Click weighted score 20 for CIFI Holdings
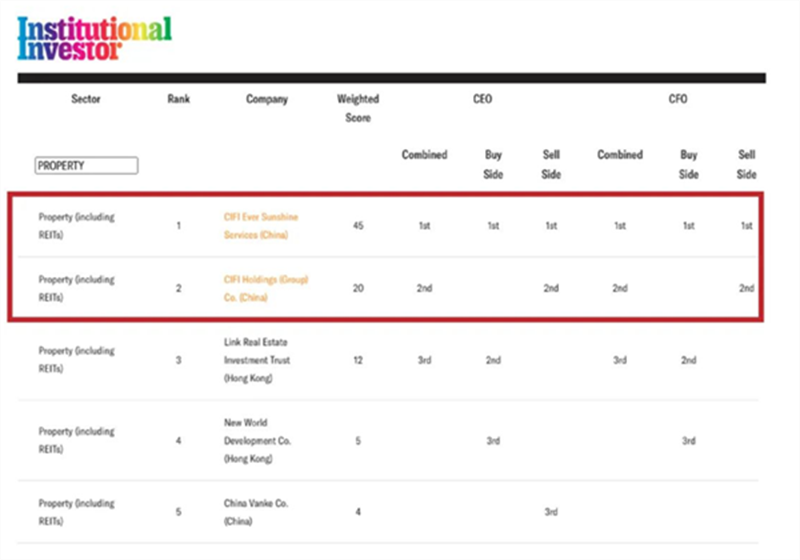The height and width of the screenshot is (560, 800). point(358,288)
